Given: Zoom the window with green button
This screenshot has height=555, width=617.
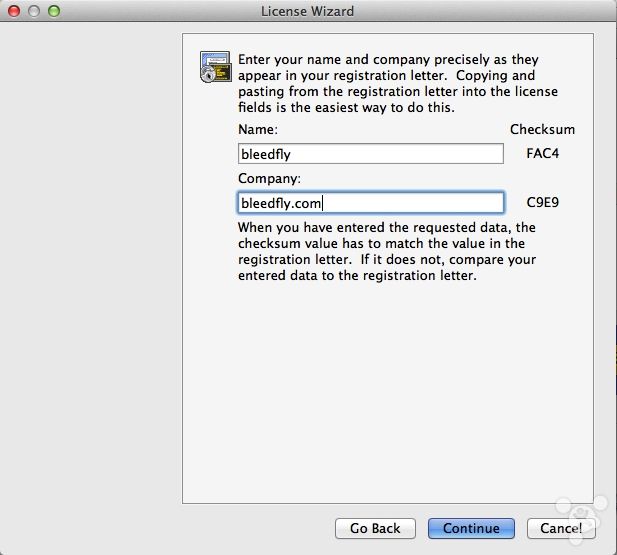Looking at the screenshot, I should tap(54, 11).
